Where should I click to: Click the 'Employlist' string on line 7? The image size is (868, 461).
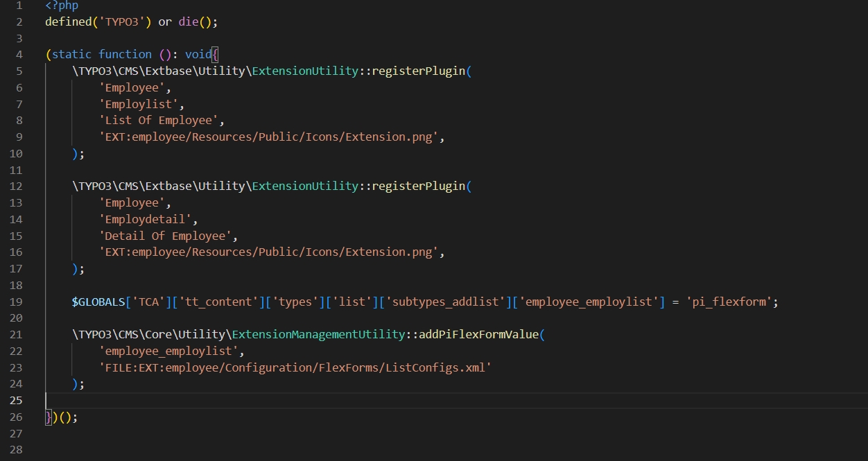point(141,104)
